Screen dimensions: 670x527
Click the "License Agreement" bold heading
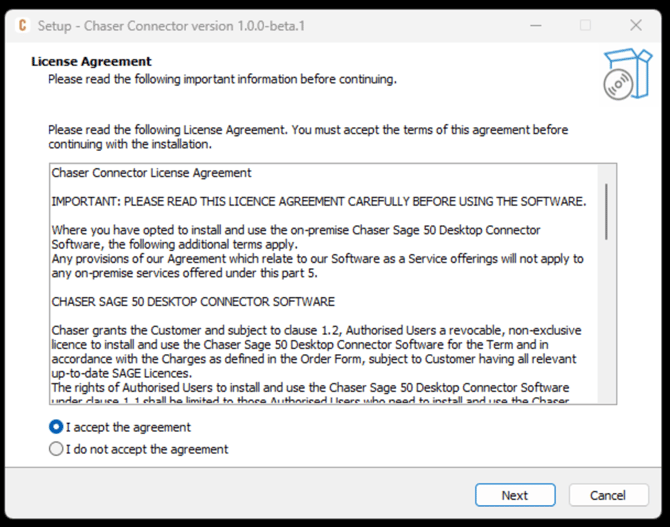tap(92, 61)
